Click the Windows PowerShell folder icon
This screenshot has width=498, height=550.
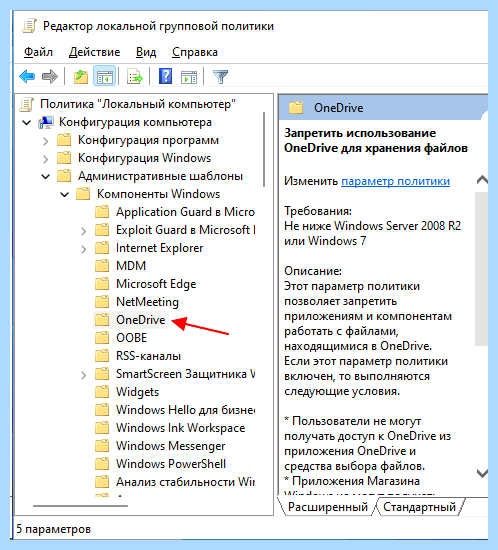coord(102,463)
